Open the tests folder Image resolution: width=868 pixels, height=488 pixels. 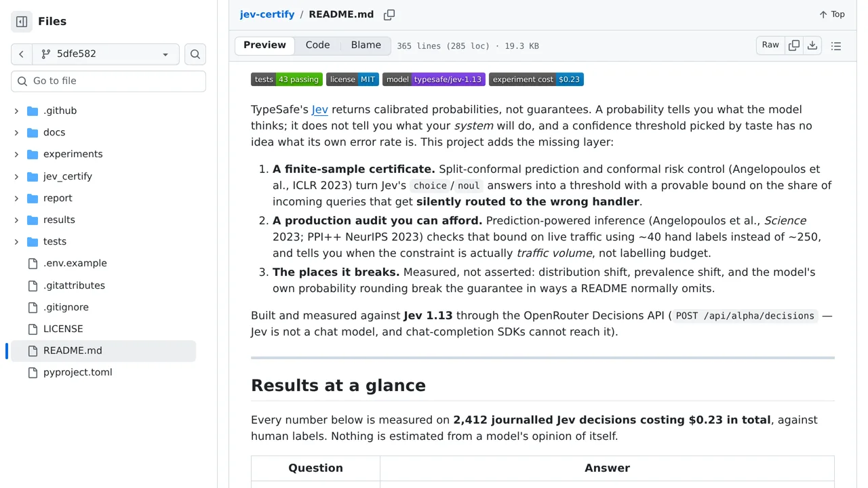(x=55, y=241)
